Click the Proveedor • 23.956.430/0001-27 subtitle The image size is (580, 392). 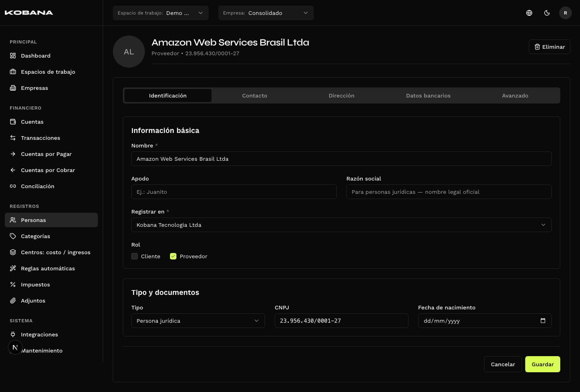pyautogui.click(x=195, y=53)
